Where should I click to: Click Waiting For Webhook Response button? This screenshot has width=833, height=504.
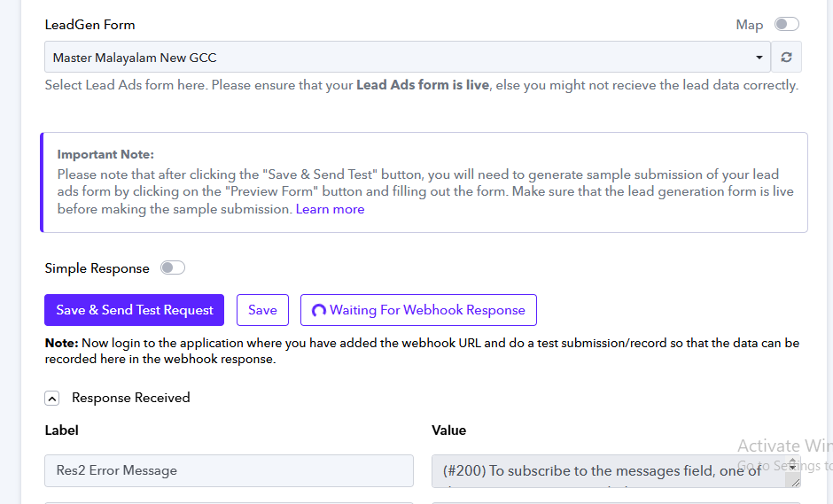click(418, 310)
